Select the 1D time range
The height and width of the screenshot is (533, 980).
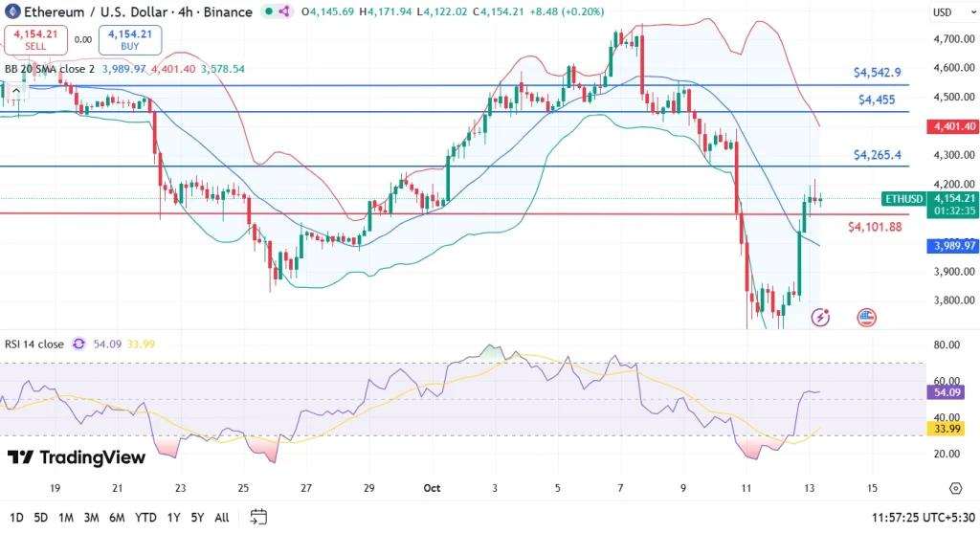pos(17,518)
